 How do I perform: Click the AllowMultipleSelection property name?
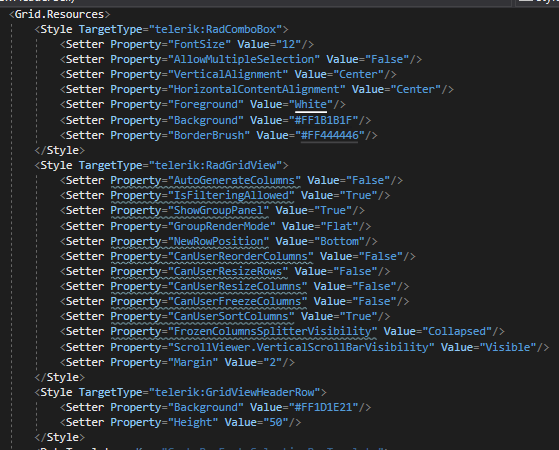(x=244, y=59)
